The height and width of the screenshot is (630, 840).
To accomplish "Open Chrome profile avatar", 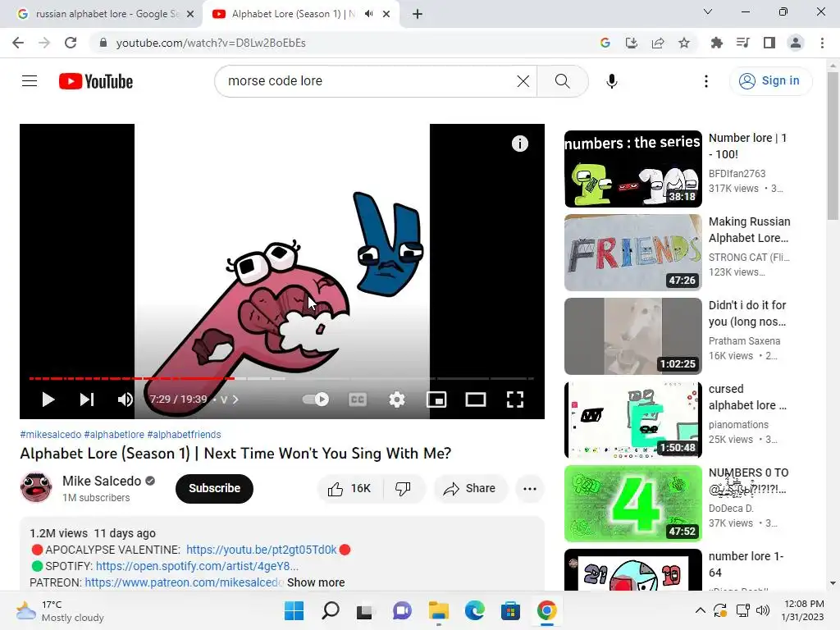I will click(x=796, y=43).
